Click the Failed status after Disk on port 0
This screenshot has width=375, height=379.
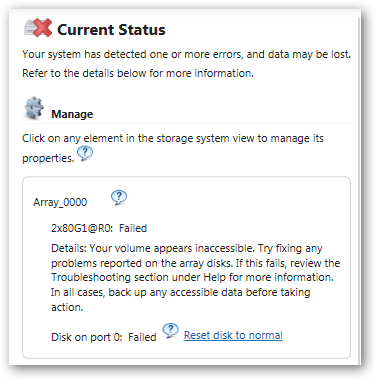pos(142,337)
